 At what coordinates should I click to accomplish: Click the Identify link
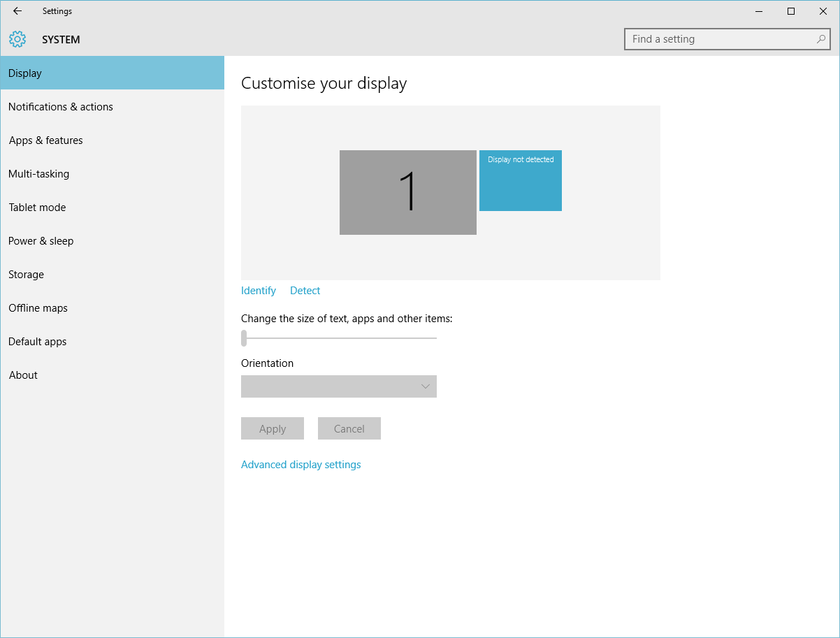click(x=259, y=291)
